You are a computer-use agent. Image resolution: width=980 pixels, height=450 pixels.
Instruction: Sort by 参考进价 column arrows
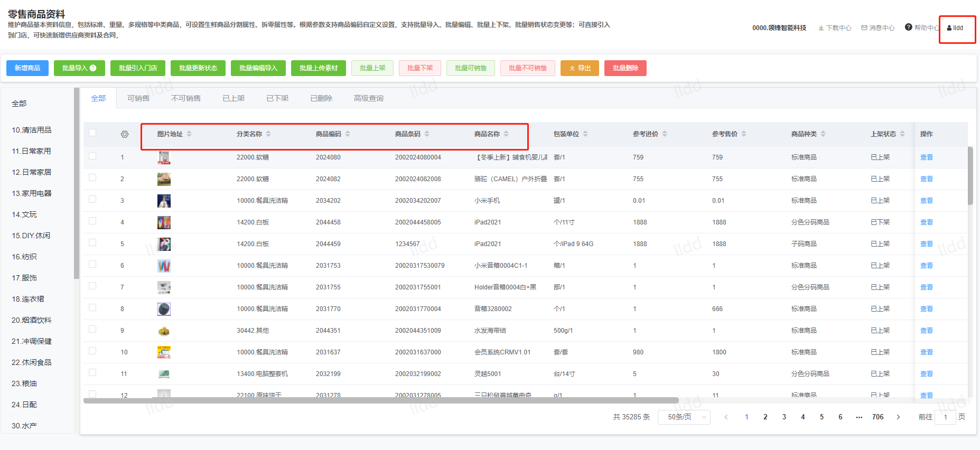pyautogui.click(x=665, y=134)
